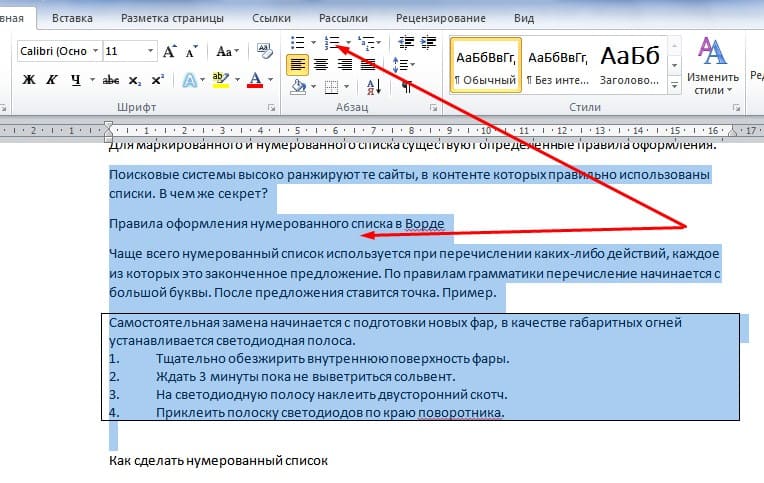Image resolution: width=764 pixels, height=483 pixels.
Task: Open numbered list format dropdown arrow
Action: (348, 42)
